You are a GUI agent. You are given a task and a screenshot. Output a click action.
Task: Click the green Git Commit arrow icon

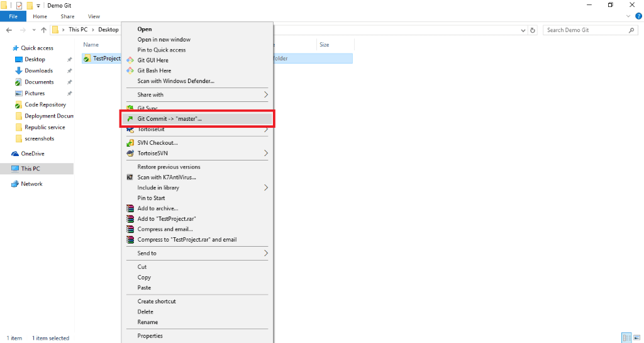click(x=130, y=119)
